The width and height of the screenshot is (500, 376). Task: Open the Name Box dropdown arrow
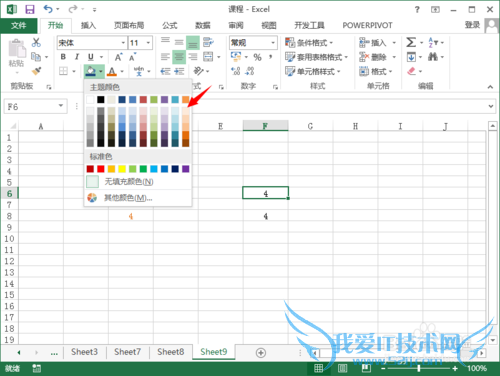coord(61,106)
